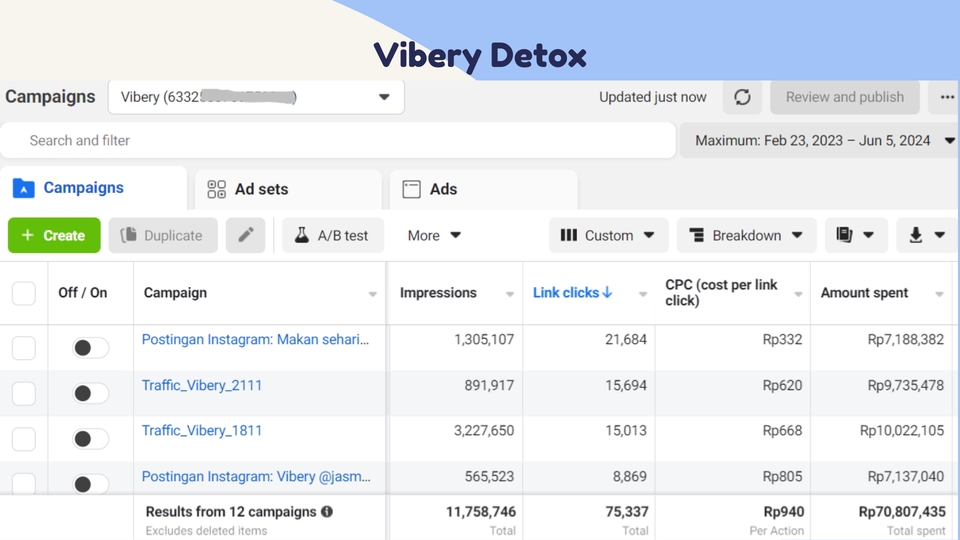The image size is (960, 540).
Task: Open the Traffic_Vibery_2111 campaign link
Action: pos(201,385)
